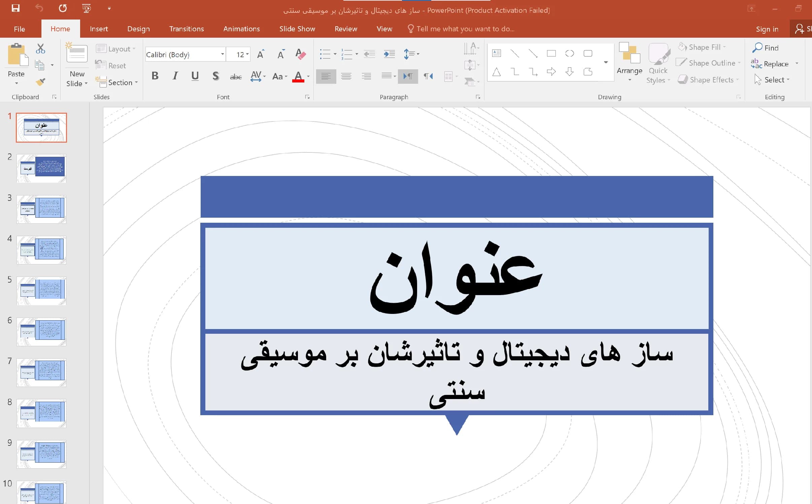
Task: Select slide 5 thumbnail
Action: tap(41, 291)
